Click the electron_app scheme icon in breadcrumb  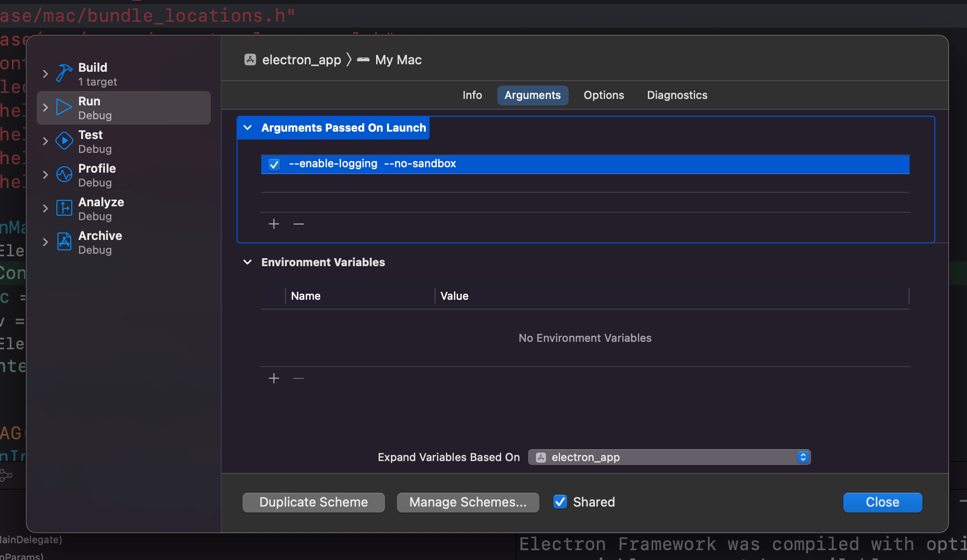tap(250, 60)
